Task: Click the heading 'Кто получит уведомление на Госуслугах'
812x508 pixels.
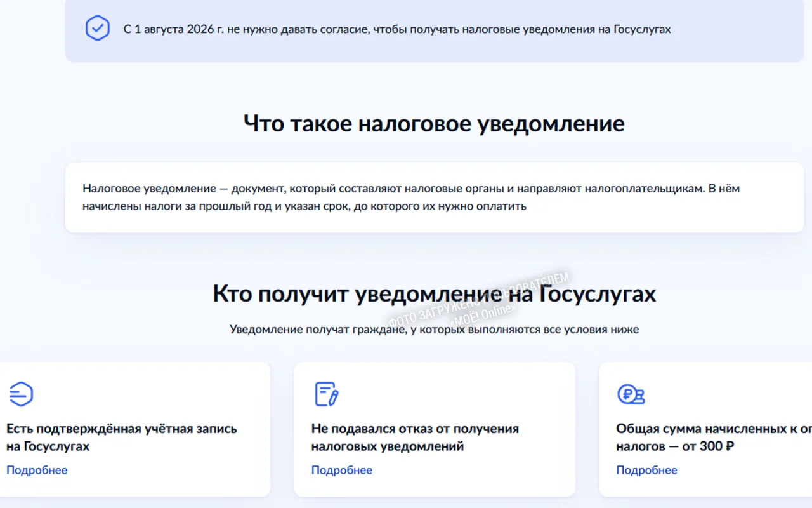Action: tap(435, 294)
